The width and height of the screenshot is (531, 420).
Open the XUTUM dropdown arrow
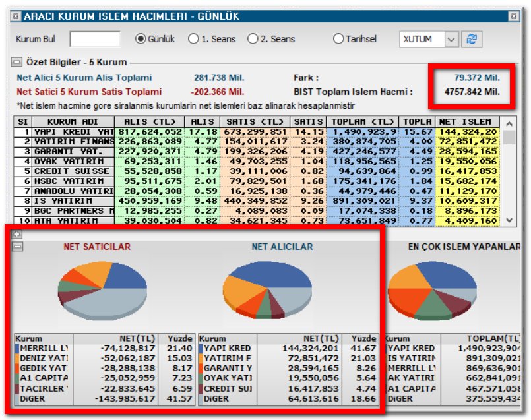coord(451,40)
